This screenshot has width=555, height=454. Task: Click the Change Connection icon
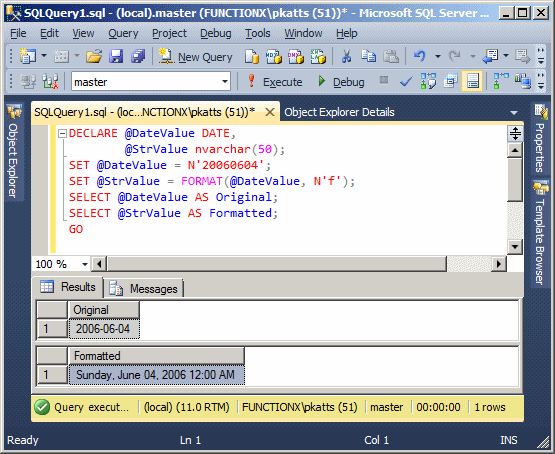(50, 81)
